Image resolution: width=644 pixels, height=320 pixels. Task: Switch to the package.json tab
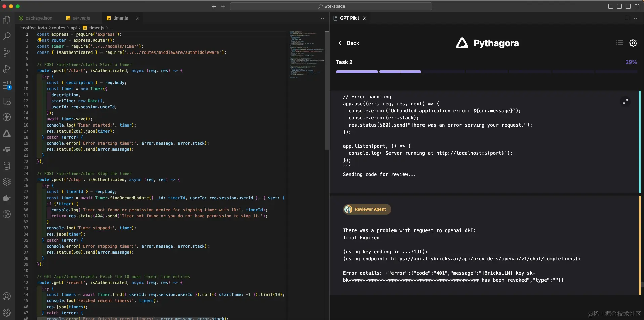36,18
